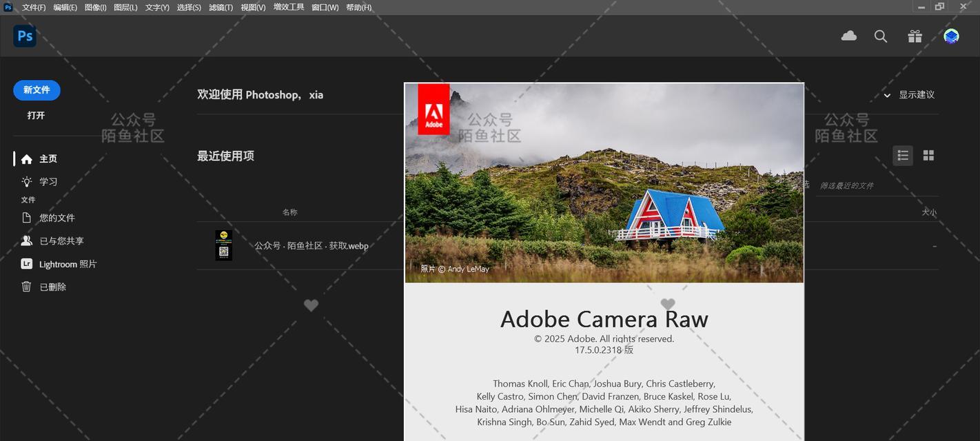Go to 主页 in the sidebar
Image resolution: width=980 pixels, height=441 pixels.
click(48, 159)
